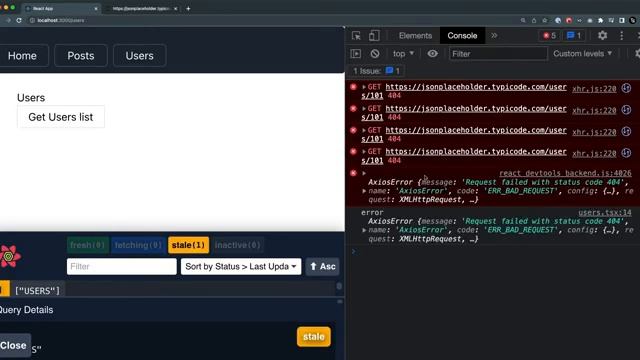View site information icon beside localhost
The height and width of the screenshot is (360, 640).
tap(32, 20)
